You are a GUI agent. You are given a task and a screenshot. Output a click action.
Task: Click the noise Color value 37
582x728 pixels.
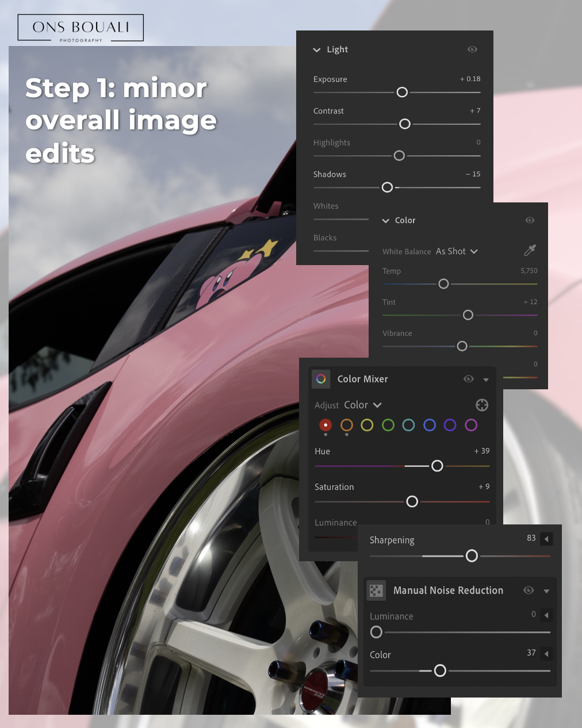(531, 653)
